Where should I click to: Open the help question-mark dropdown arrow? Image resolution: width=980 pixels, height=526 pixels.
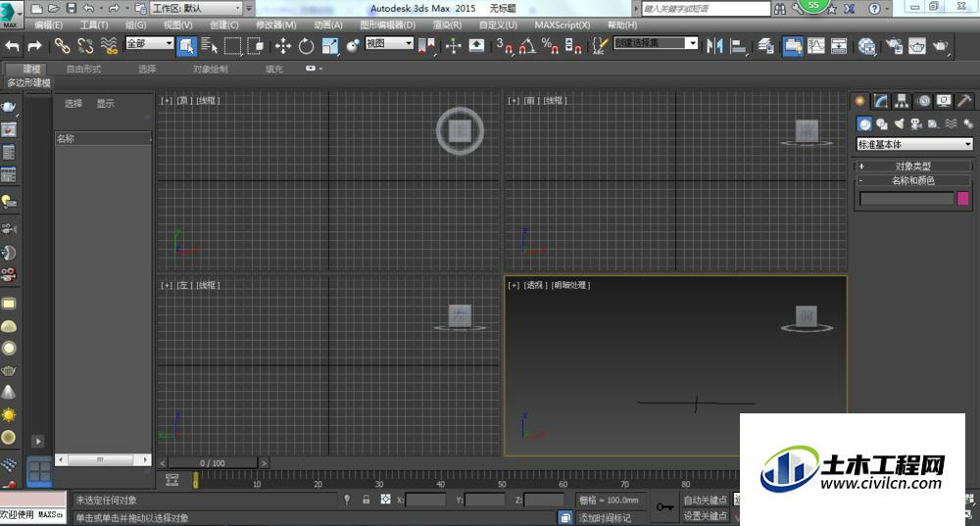(x=887, y=10)
